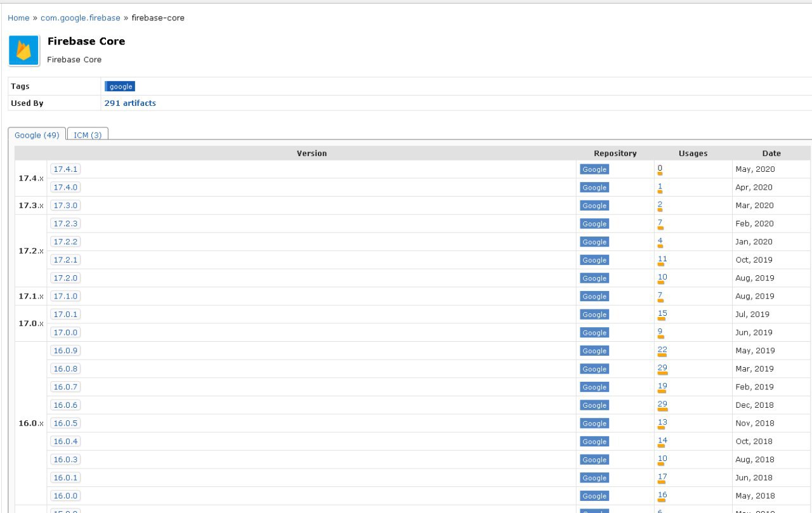Open version 17.2.3

point(65,224)
